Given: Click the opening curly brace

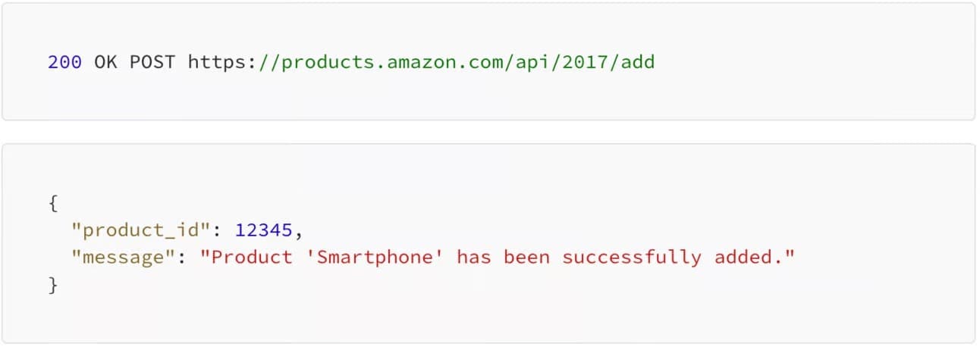Looking at the screenshot, I should pos(52,202).
